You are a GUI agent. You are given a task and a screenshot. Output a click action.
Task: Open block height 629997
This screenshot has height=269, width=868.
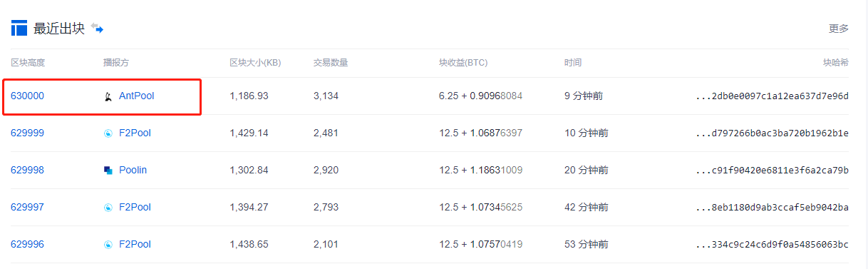(27, 207)
